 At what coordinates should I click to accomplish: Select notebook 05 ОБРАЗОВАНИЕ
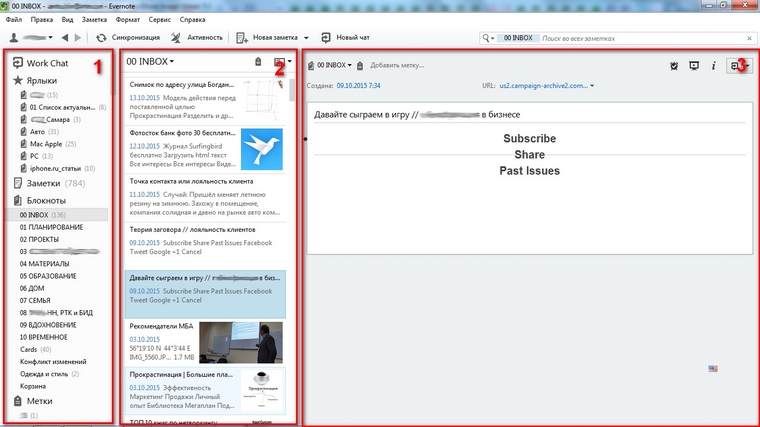(48, 276)
